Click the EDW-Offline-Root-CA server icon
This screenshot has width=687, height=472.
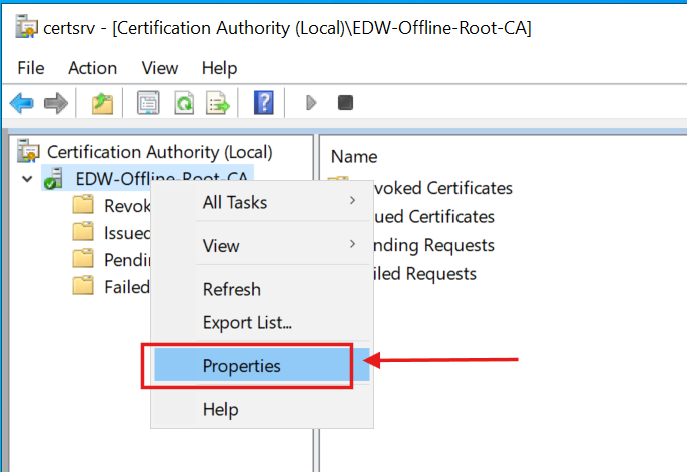click(x=53, y=179)
